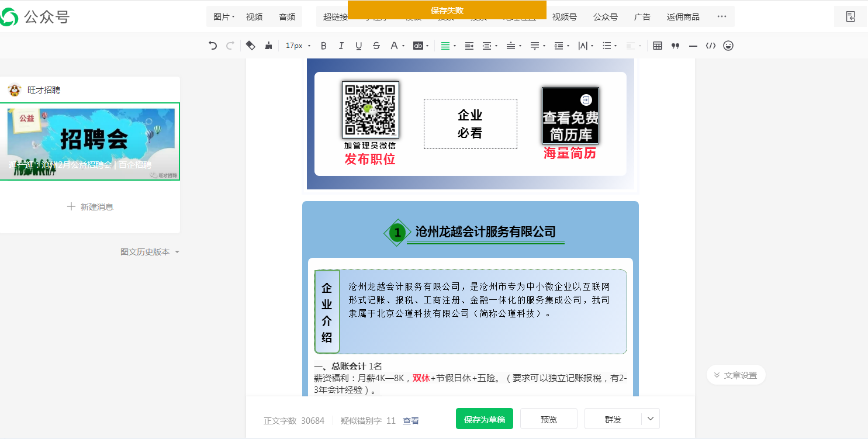Click the 企业必看 dashed box
The image size is (868, 439).
[471, 124]
